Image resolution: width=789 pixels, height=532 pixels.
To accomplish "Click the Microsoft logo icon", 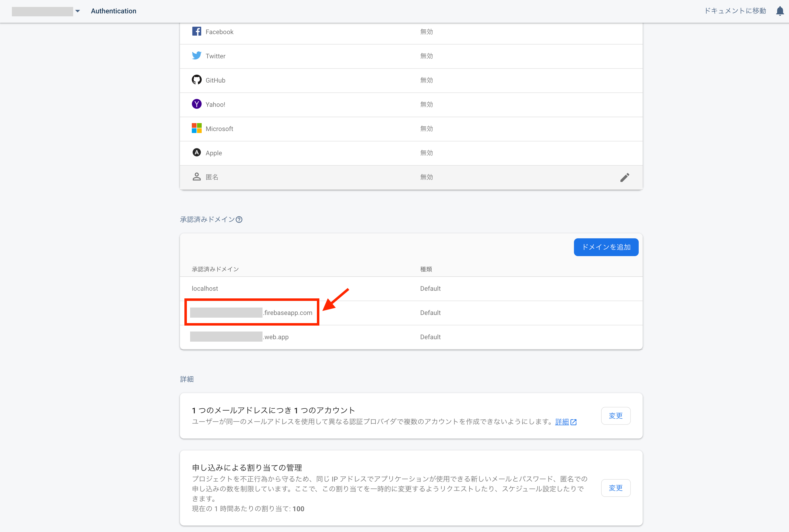I will [x=197, y=129].
